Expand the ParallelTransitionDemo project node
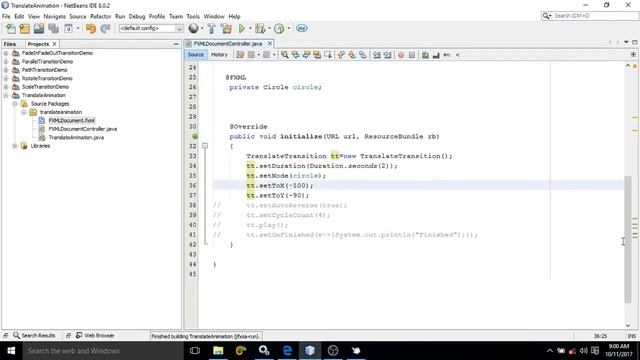640x360 pixels. point(6,62)
